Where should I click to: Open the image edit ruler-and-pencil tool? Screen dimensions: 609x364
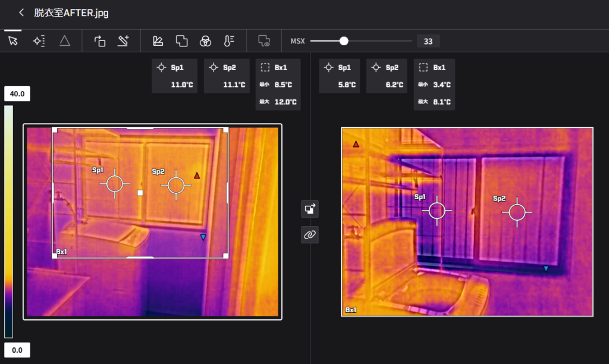tap(158, 41)
